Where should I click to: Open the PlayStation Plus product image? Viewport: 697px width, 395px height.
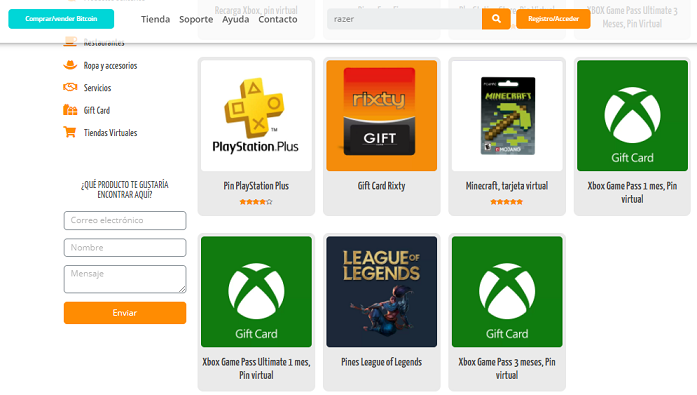[256, 116]
